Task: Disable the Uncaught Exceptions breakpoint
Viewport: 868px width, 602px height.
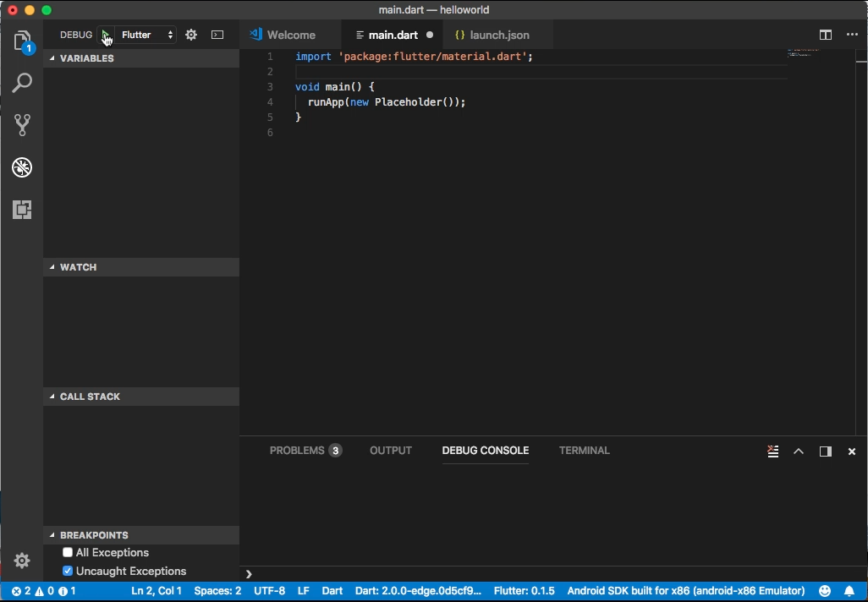Action: 68,571
